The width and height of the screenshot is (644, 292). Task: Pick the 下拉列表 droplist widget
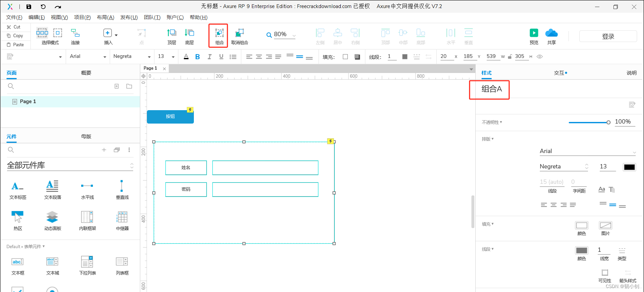click(x=87, y=266)
